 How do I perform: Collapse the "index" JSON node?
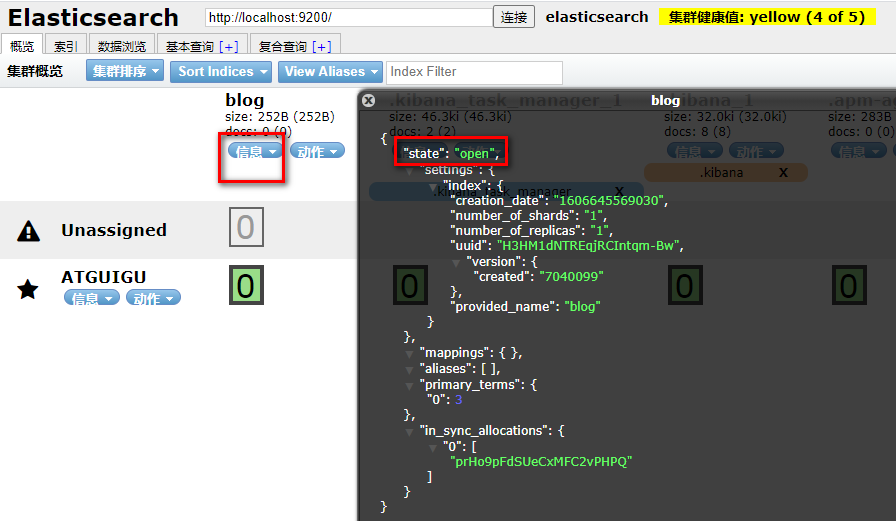[x=433, y=187]
